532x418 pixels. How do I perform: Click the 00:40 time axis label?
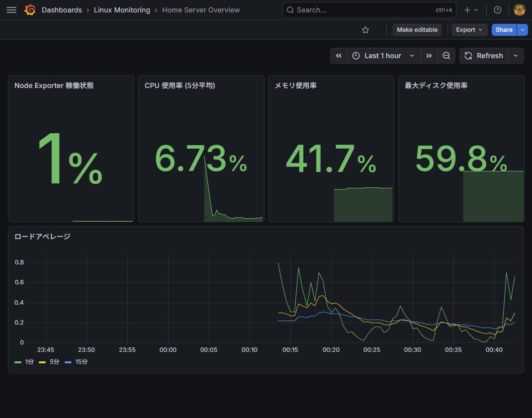(x=494, y=350)
